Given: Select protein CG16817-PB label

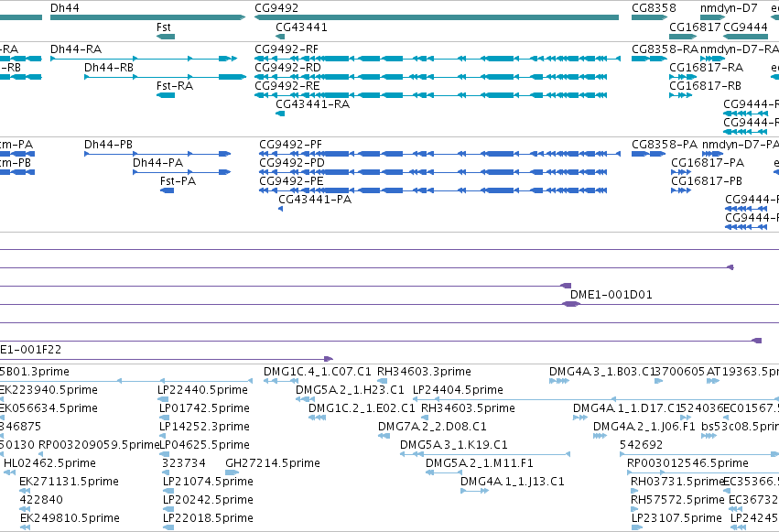Looking at the screenshot, I should [707, 181].
